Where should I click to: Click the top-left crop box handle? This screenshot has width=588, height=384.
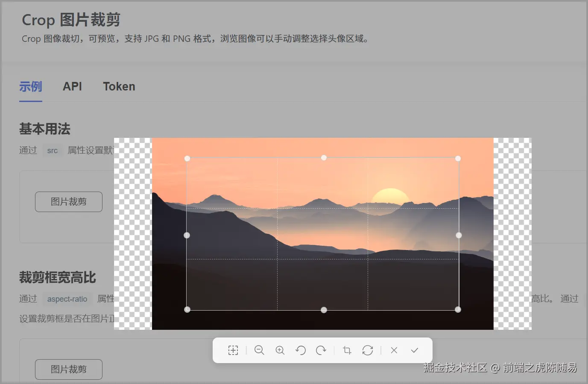187,158
